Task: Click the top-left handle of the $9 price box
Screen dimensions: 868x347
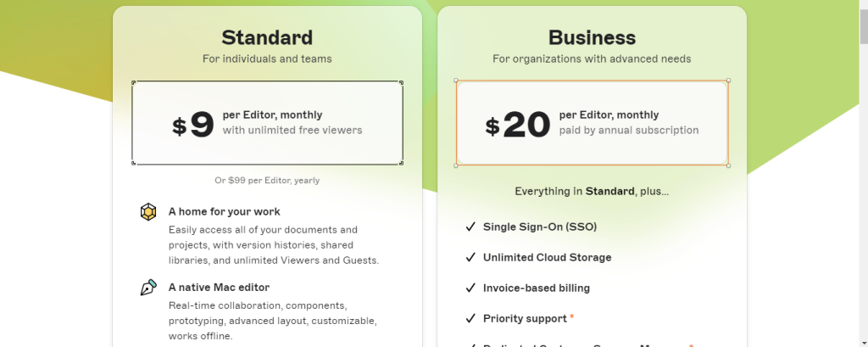Action: click(133, 82)
